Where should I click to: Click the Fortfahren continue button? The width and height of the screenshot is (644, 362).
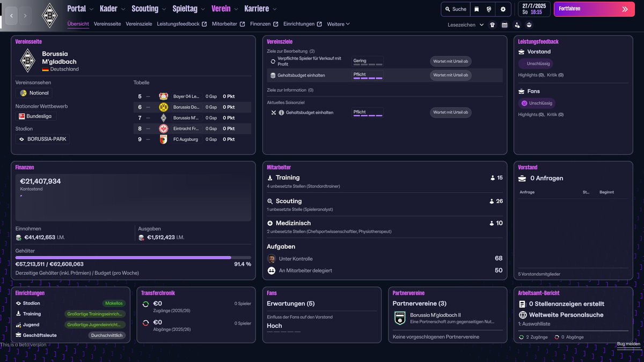click(594, 9)
